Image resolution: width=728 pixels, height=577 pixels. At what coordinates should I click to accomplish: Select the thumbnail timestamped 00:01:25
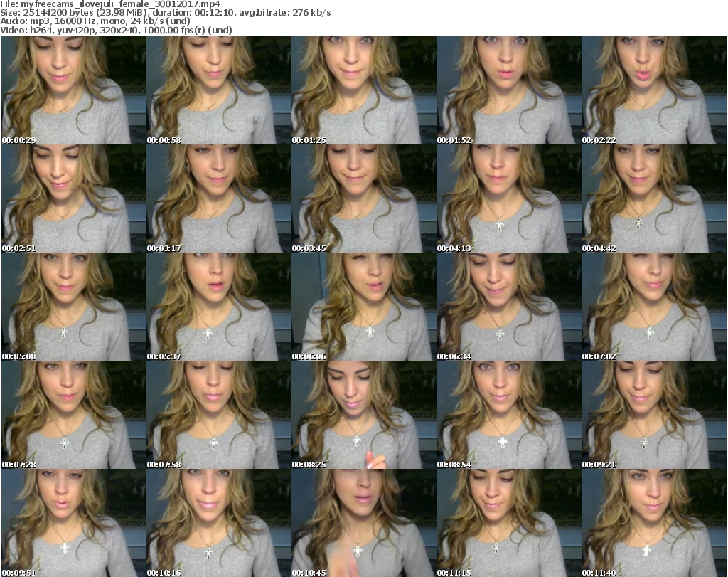coord(364,90)
